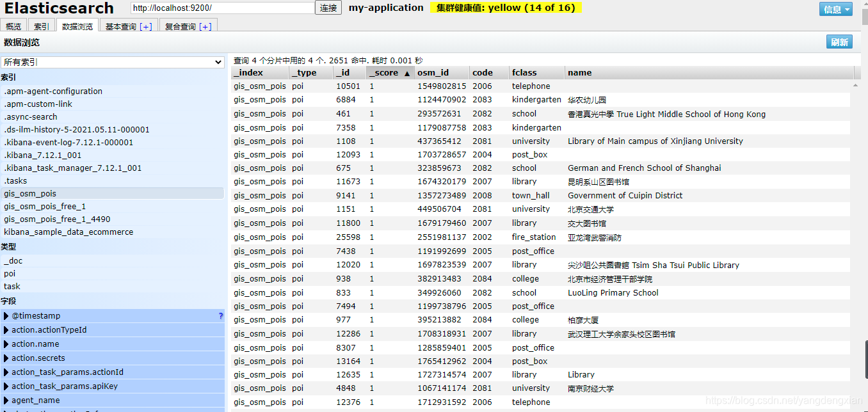Click the question mark icon beside @timestamp
Image resolution: width=868 pixels, height=412 pixels.
point(221,315)
